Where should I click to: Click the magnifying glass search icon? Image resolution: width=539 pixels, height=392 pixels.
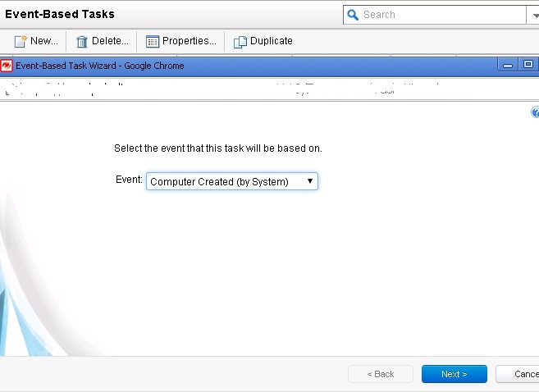point(354,15)
